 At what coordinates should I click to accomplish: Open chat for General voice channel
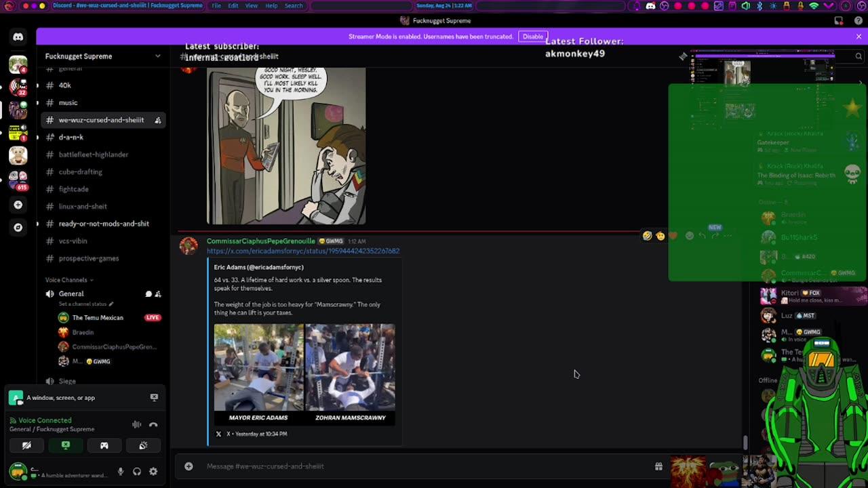148,294
